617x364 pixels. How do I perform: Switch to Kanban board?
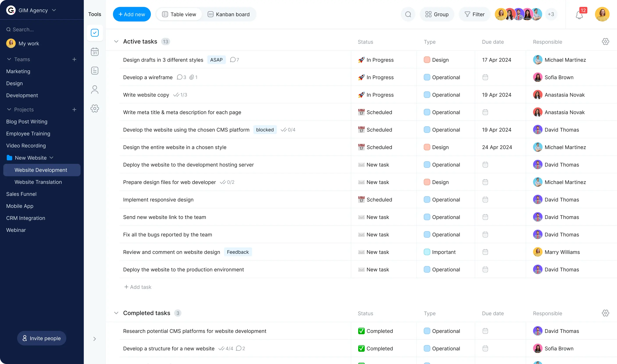click(229, 14)
